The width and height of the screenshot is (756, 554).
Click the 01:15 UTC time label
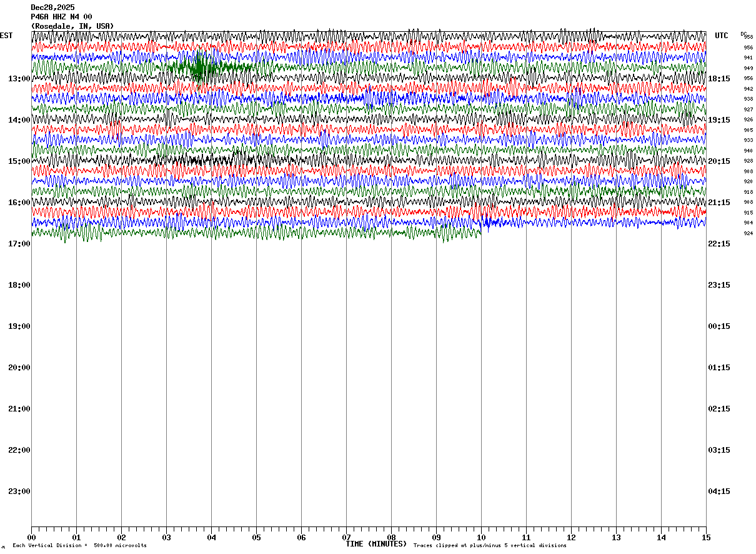719,368
